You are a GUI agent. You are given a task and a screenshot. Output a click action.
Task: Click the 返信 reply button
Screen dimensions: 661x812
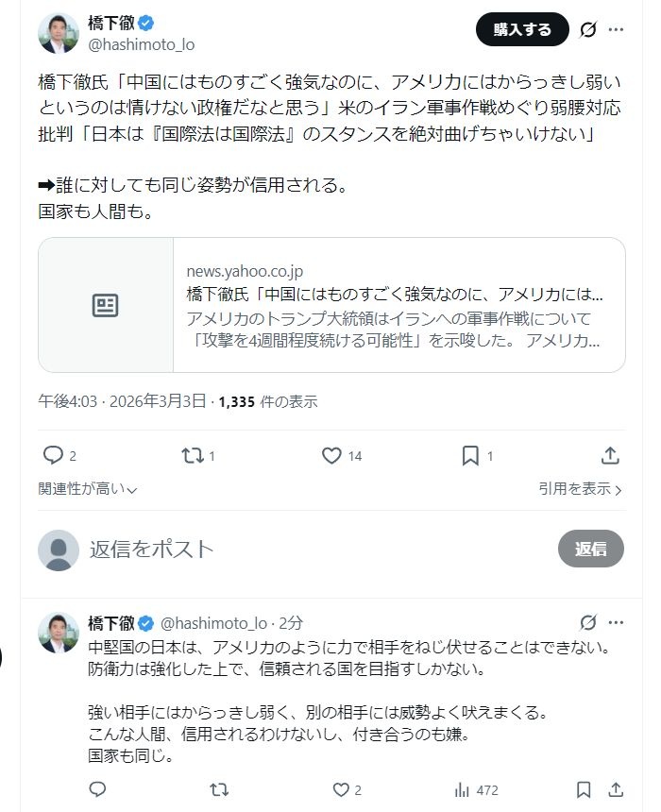tap(590, 550)
